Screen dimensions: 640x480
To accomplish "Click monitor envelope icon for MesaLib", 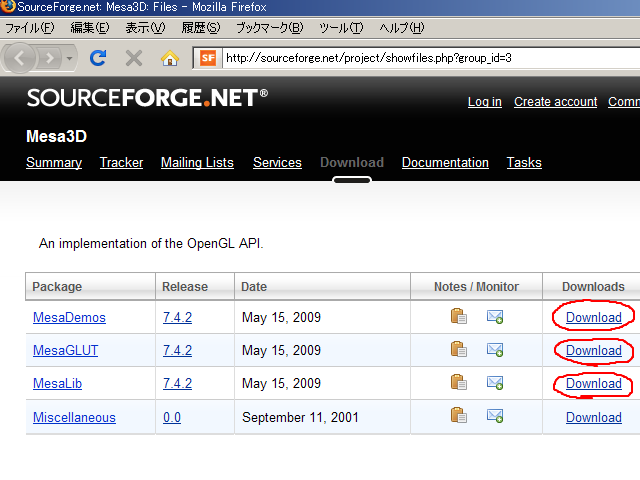I will click(495, 383).
